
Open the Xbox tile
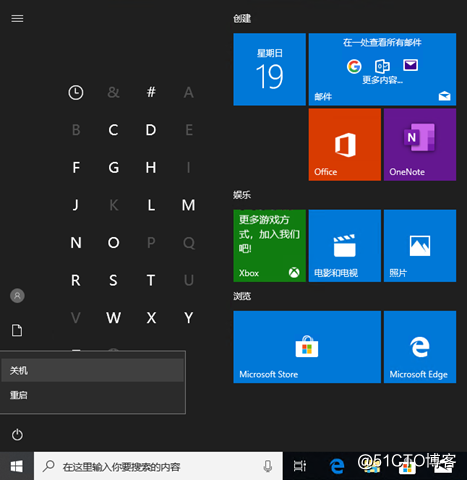269,246
